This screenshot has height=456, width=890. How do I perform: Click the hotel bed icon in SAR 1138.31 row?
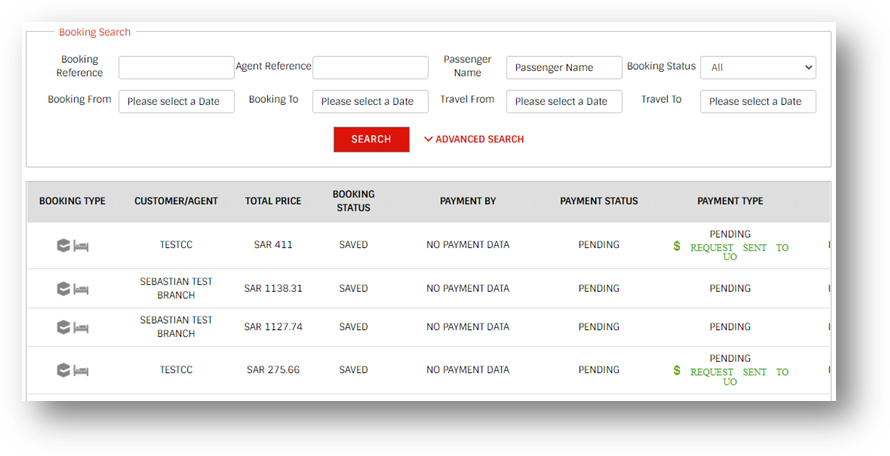pyautogui.click(x=81, y=290)
